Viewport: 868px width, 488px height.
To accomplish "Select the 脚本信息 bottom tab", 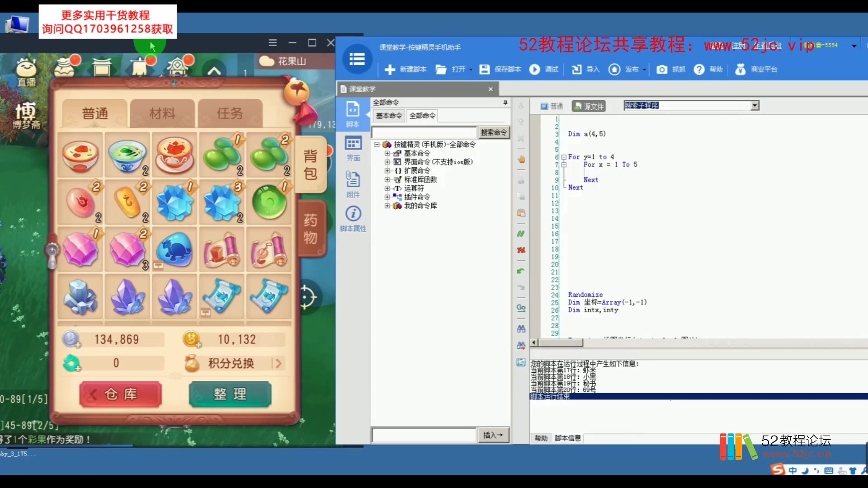I will [x=567, y=438].
